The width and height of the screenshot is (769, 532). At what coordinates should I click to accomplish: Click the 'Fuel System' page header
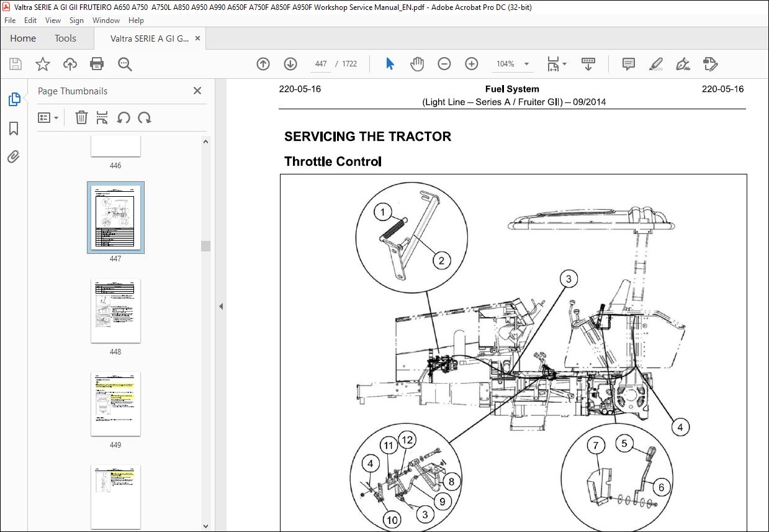coord(512,89)
